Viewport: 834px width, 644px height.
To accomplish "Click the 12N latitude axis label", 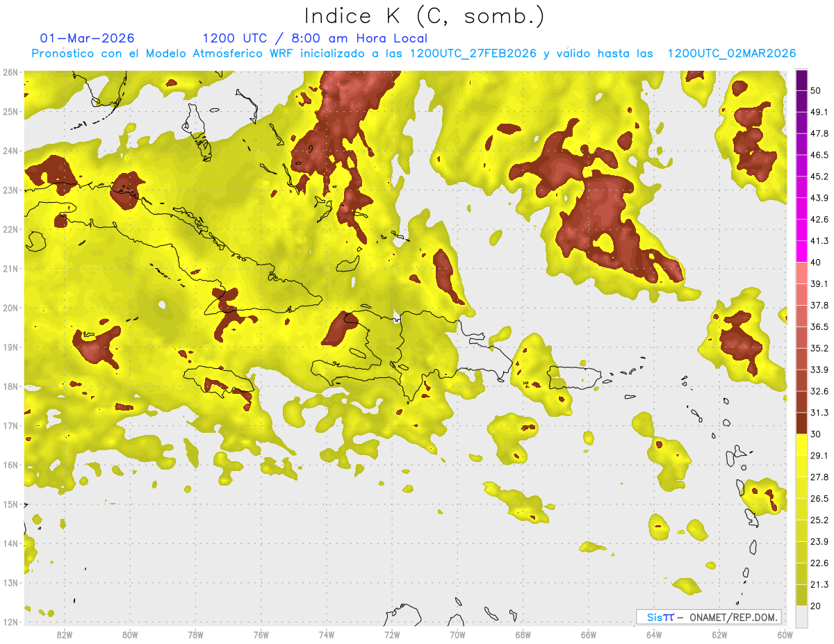I will pos(10,622).
